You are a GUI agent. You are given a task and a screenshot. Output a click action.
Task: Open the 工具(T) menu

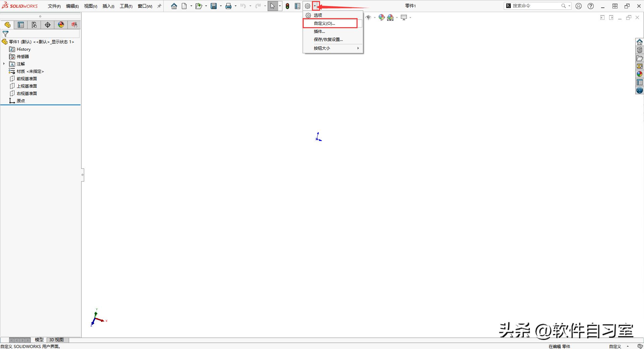(126, 6)
